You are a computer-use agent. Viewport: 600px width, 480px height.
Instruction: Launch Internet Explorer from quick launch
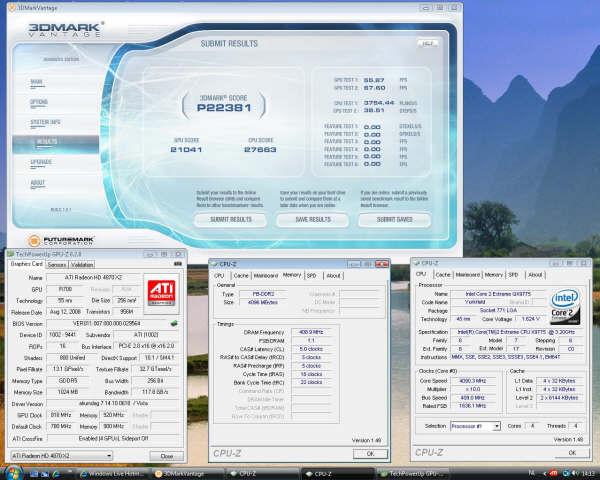tap(56, 474)
